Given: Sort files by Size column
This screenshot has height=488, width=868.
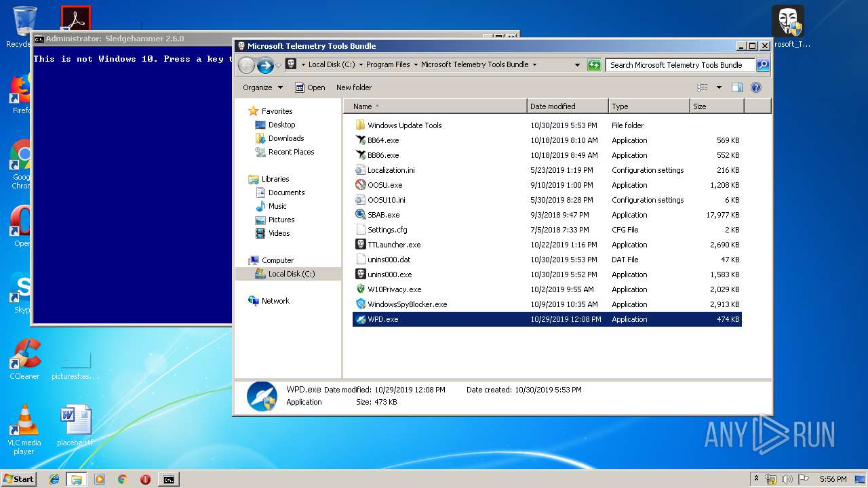Looking at the screenshot, I should pyautogui.click(x=717, y=106).
